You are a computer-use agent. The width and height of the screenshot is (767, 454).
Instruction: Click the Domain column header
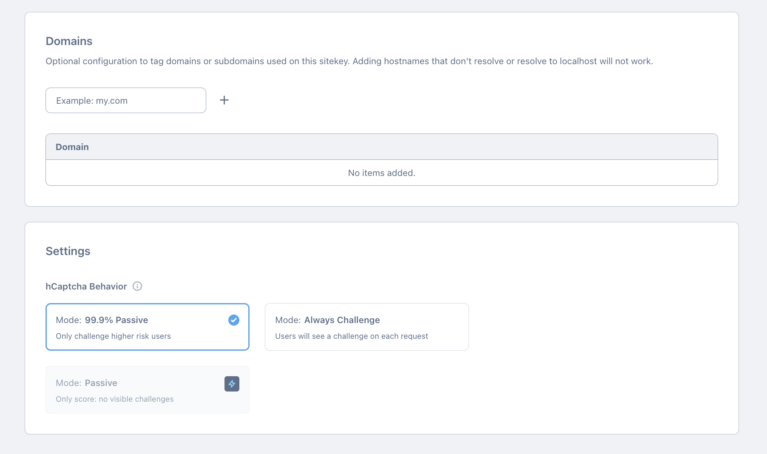(72, 147)
